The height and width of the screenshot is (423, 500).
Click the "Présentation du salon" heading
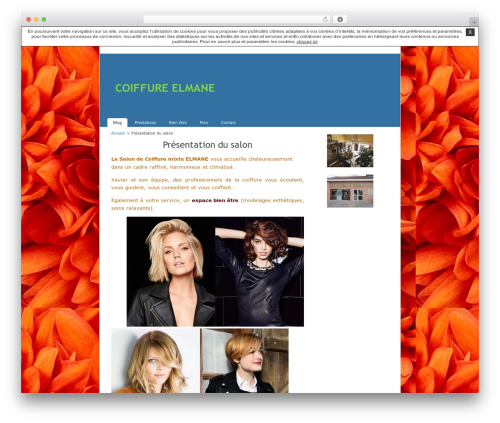point(207,145)
